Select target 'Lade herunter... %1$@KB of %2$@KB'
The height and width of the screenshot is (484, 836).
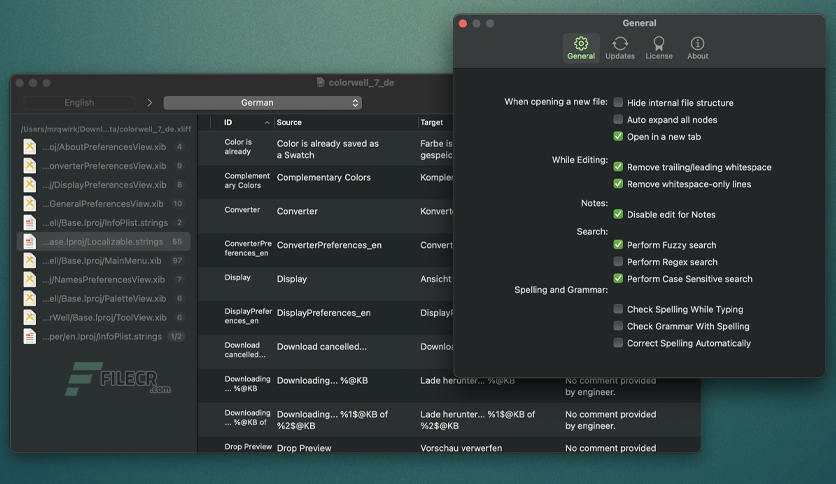(477, 420)
